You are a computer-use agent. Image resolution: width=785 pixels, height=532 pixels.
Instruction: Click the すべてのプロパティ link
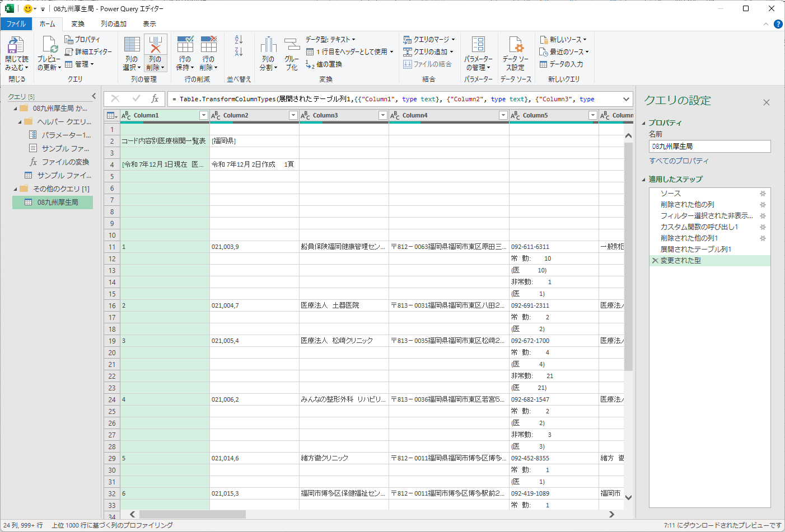click(x=679, y=161)
